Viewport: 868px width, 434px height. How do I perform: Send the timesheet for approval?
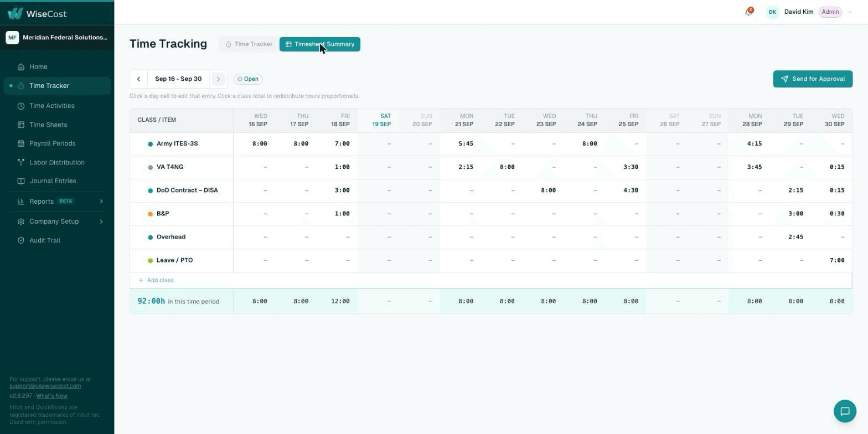point(813,79)
